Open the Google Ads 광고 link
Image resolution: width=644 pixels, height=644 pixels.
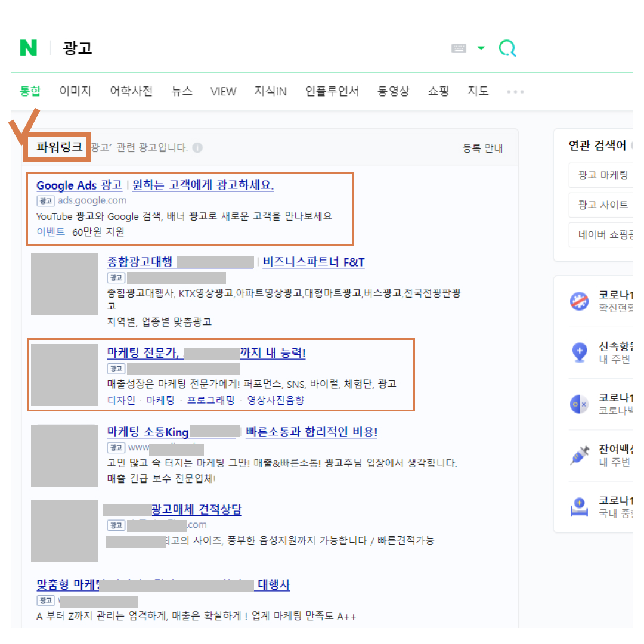click(x=79, y=185)
